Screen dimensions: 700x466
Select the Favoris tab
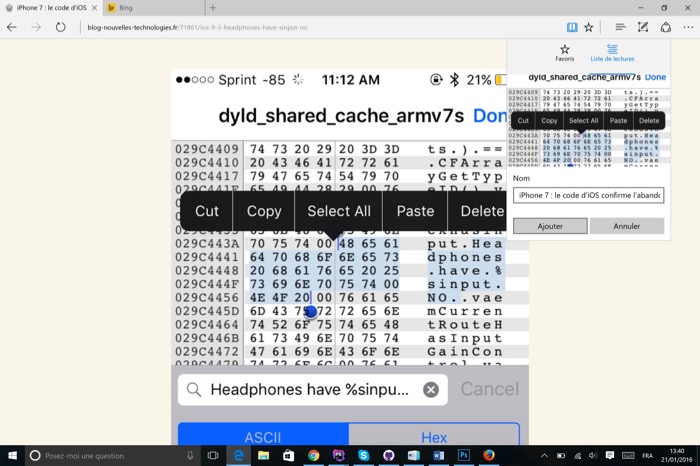565,52
